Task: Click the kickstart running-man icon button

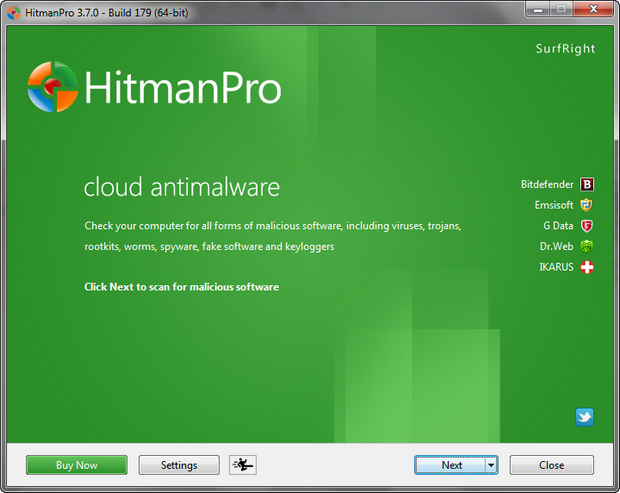Action: point(243,465)
